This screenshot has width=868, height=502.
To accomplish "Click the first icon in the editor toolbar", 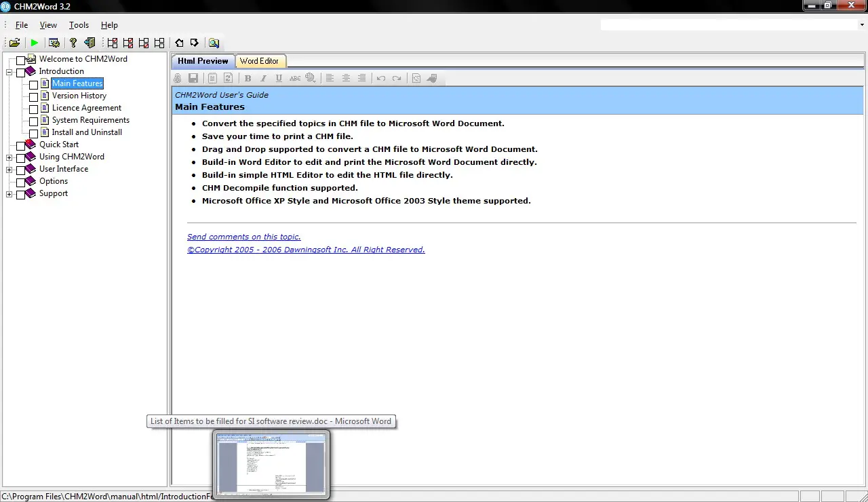I will (x=178, y=78).
